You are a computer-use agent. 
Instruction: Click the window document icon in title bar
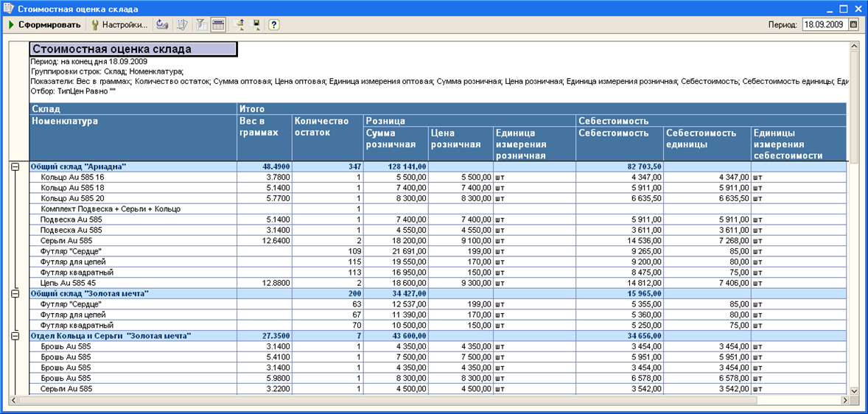tap(8, 8)
